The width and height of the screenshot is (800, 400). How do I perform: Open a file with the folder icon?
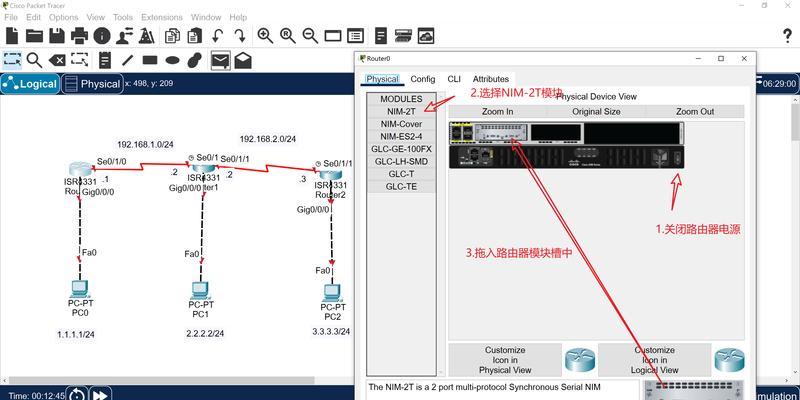34,36
